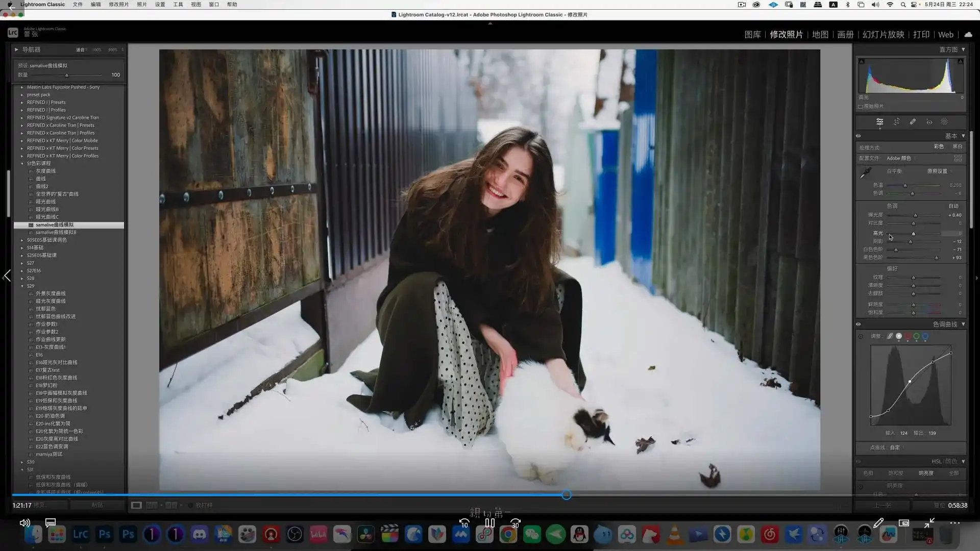This screenshot has height=551, width=980.
Task: Toggle the Tone Curve panel visibility eye
Action: tap(859, 324)
